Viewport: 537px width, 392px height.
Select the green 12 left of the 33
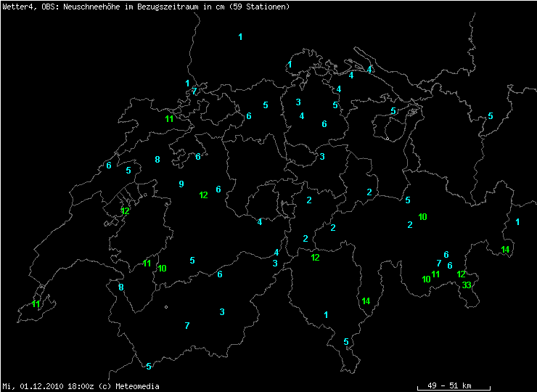pyautogui.click(x=461, y=274)
